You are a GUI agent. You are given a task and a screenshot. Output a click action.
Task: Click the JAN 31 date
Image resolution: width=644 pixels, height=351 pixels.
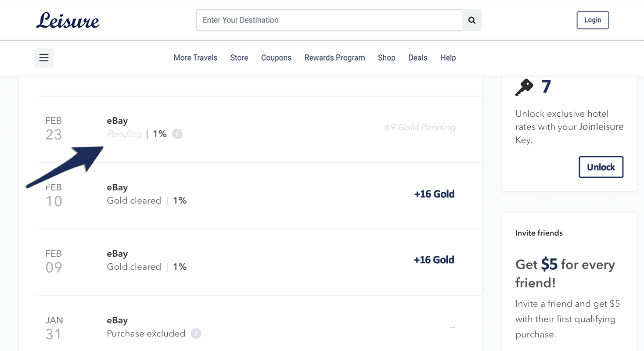point(54,328)
